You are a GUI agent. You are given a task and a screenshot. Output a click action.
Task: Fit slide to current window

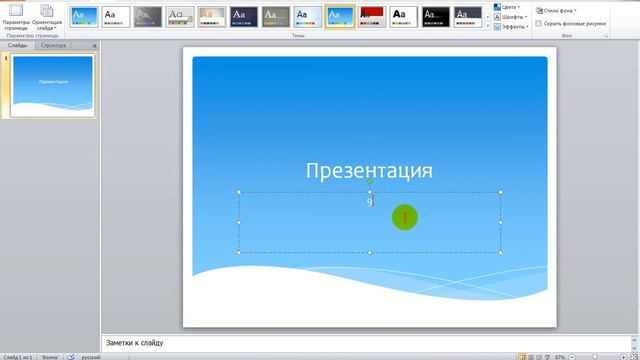634,357
